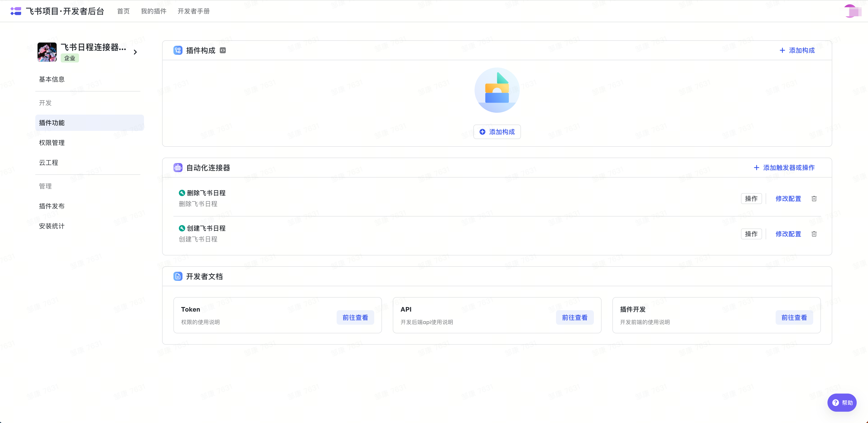Click 修改配置 for 创建飞书日程
Screen dimensions: 868x423
[x=788, y=234]
